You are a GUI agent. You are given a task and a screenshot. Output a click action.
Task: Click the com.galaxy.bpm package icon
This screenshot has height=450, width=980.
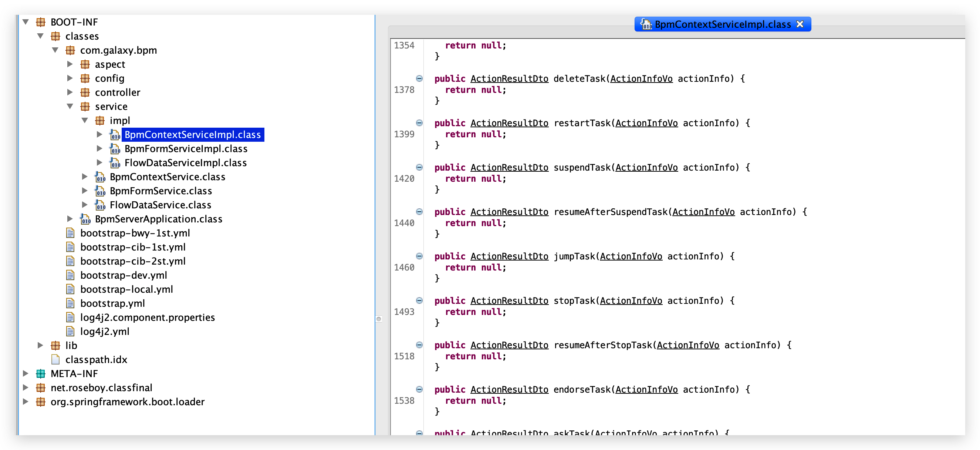point(70,50)
